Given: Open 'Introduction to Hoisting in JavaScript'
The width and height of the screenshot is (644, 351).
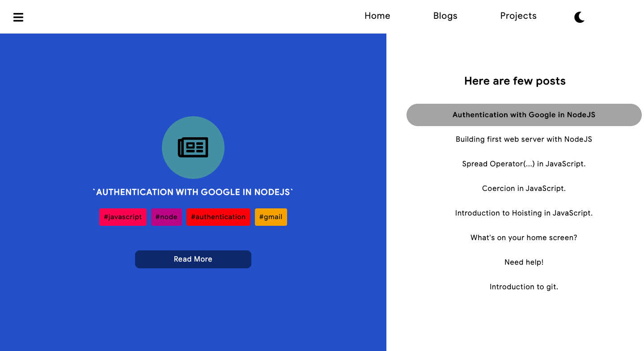Looking at the screenshot, I should 524,213.
